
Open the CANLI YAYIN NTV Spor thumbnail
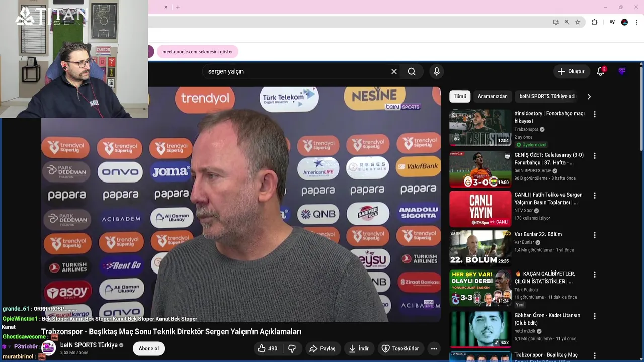480,209
